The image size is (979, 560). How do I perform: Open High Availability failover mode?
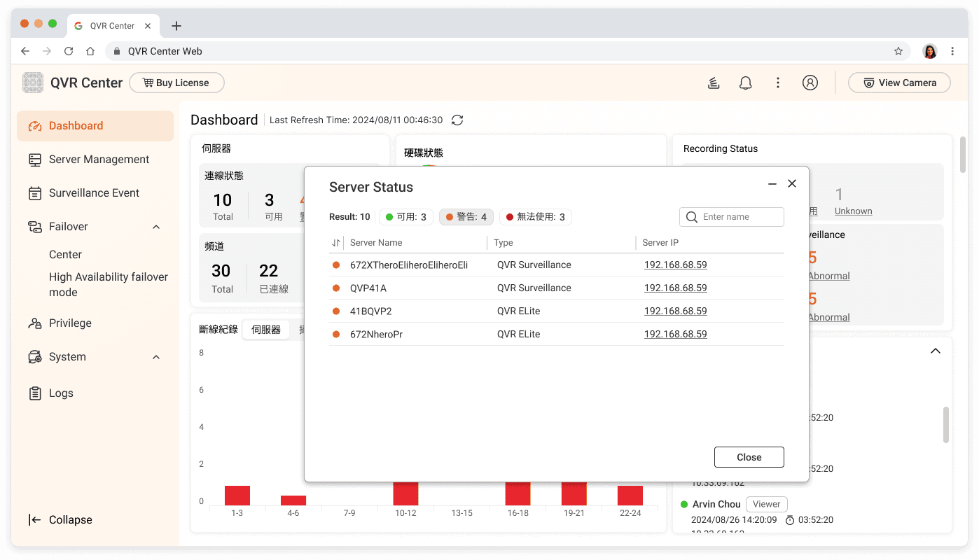coord(109,285)
